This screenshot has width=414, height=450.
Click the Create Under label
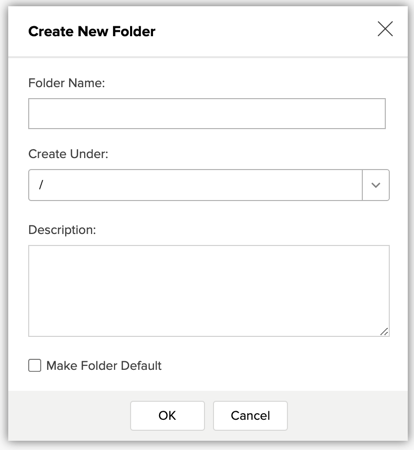click(x=68, y=154)
